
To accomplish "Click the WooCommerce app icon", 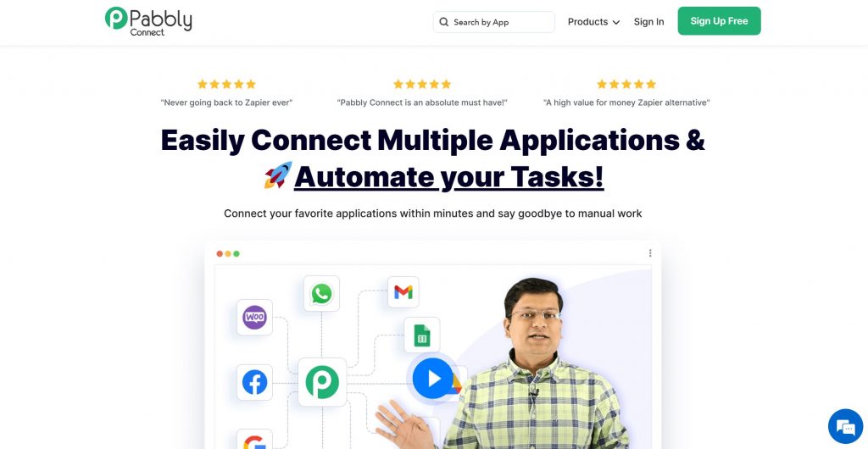I will click(254, 318).
